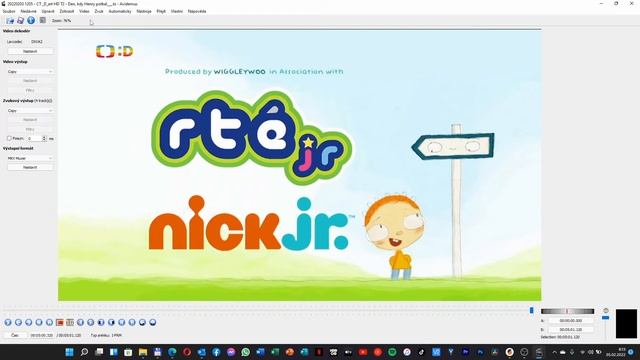Go to the last frame
Viewport: 640px width, 360px height.
click(x=132, y=322)
